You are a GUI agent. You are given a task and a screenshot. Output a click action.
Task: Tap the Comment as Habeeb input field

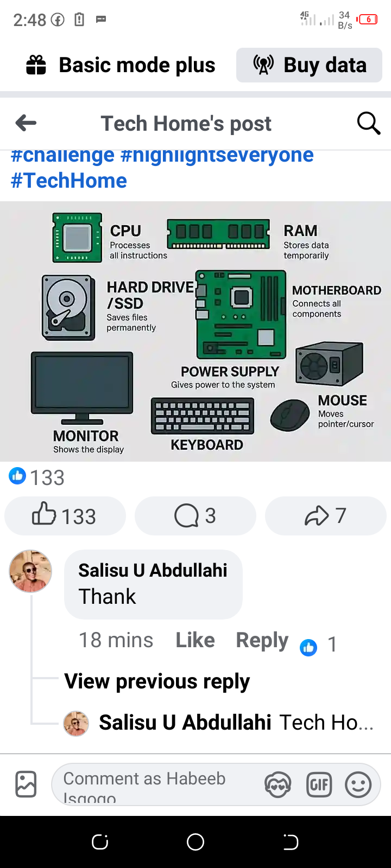pyautogui.click(x=157, y=785)
